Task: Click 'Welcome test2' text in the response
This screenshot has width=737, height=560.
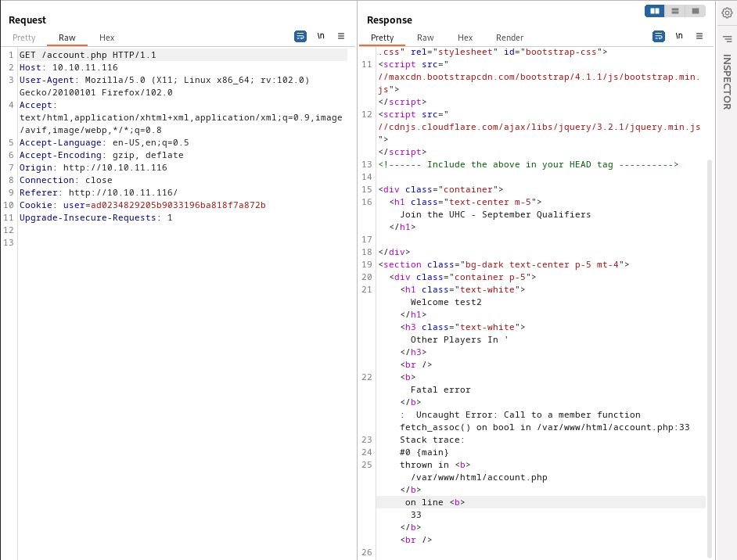Action: pos(446,302)
